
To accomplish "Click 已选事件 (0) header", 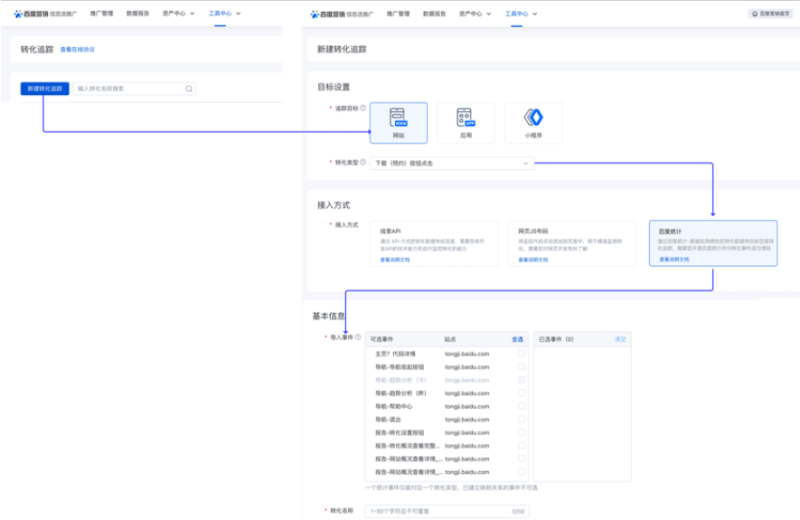I will pyautogui.click(x=556, y=339).
